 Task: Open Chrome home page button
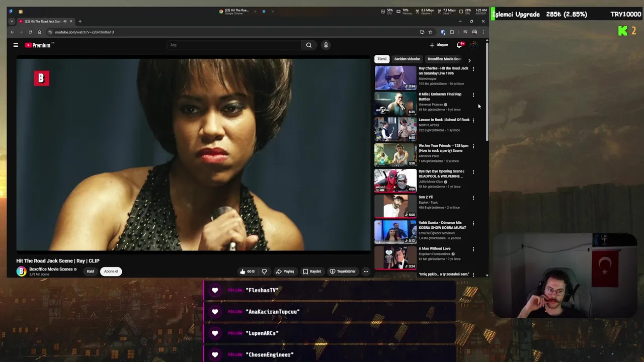point(39,32)
